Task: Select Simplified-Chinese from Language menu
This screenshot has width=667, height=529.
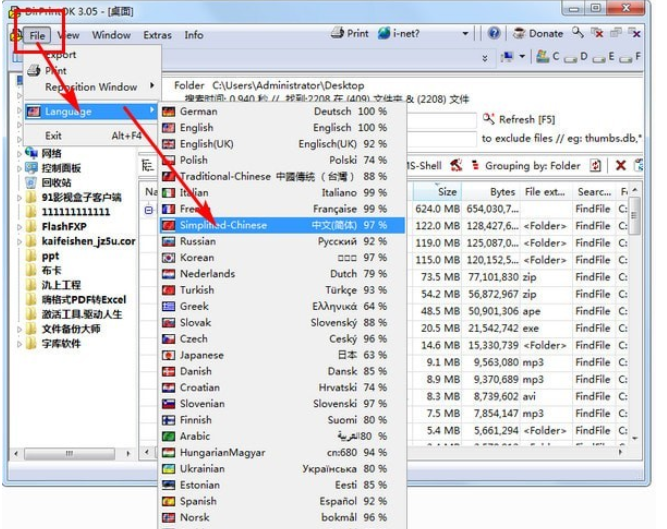Action: pos(223,225)
